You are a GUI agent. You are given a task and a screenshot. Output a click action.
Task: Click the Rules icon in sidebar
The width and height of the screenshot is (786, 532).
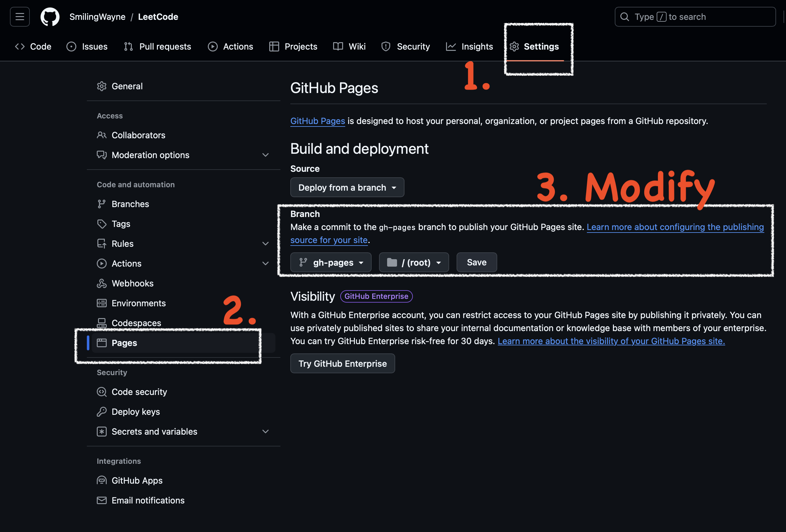coord(102,244)
